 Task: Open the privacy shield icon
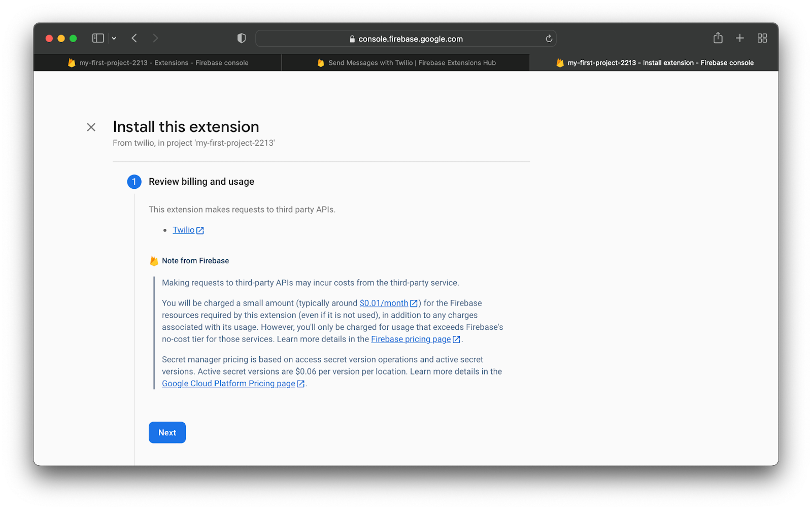pyautogui.click(x=242, y=38)
